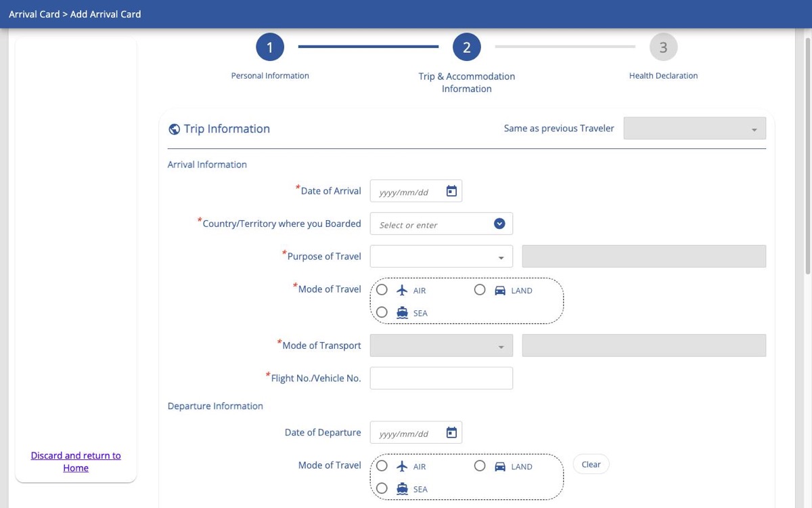Select step 2 Trip & Accommodation Information
The width and height of the screenshot is (812, 508).
pyautogui.click(x=467, y=47)
